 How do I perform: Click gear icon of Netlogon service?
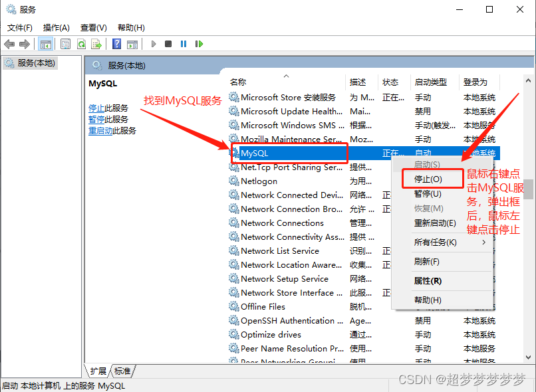pyautogui.click(x=234, y=181)
